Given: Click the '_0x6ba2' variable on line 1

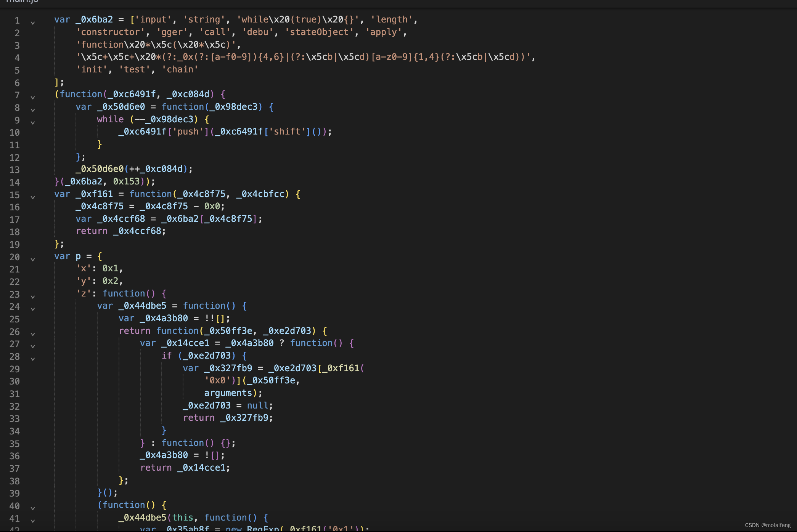Looking at the screenshot, I should [x=94, y=19].
